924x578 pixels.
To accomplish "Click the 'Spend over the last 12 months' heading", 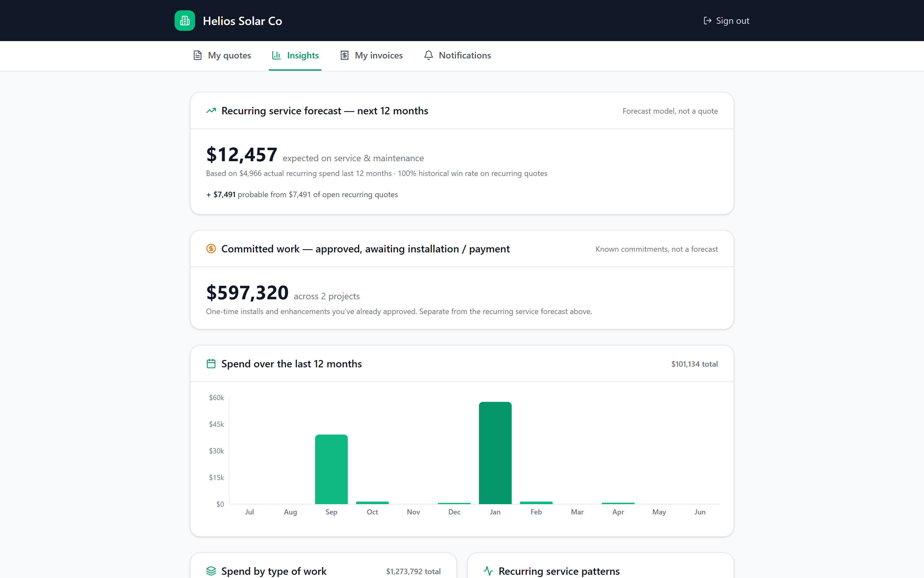I will [x=292, y=364].
